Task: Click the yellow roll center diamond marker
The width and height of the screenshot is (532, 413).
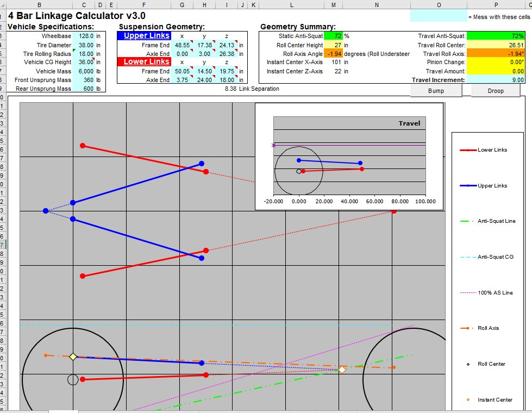Action: click(x=73, y=356)
